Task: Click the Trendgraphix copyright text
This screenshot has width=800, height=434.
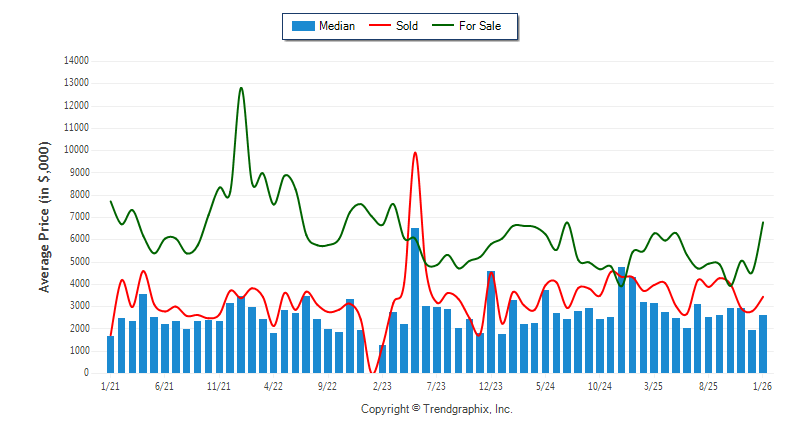Action: coord(436,409)
